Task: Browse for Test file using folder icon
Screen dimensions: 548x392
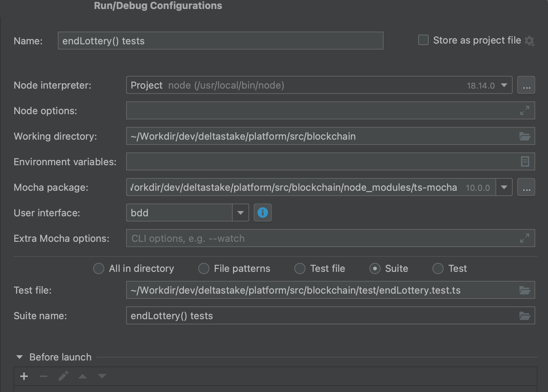Action: click(x=525, y=290)
